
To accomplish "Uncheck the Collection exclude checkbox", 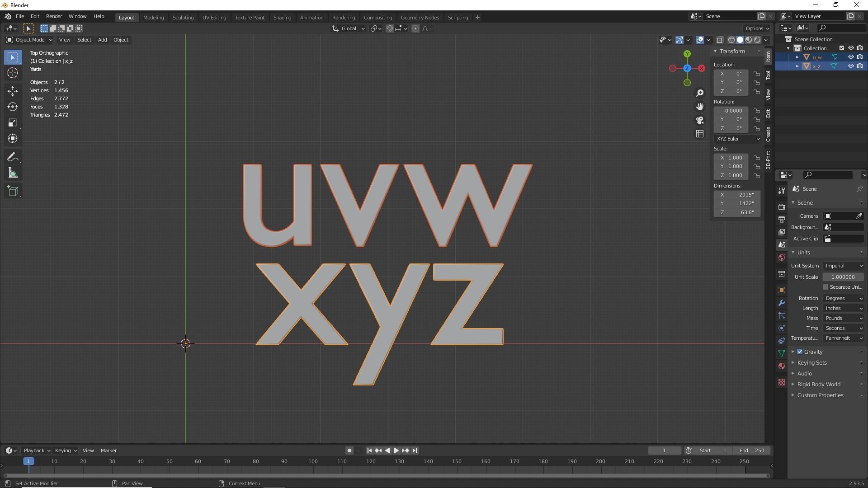I will [x=841, y=48].
